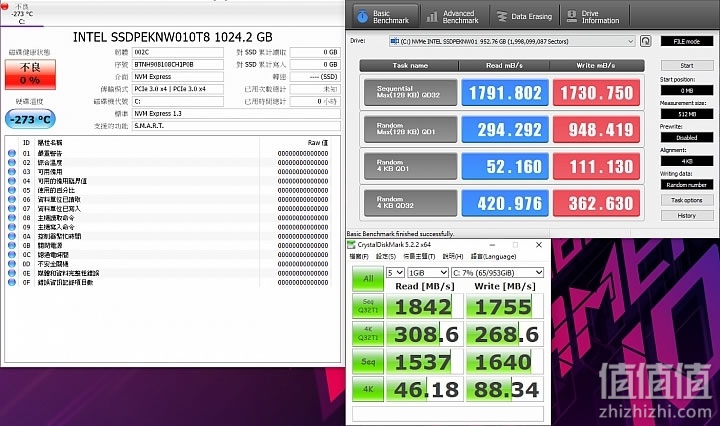Open CrystalDiskMark Theme menu
The image size is (720, 426).
pyautogui.click(x=419, y=257)
